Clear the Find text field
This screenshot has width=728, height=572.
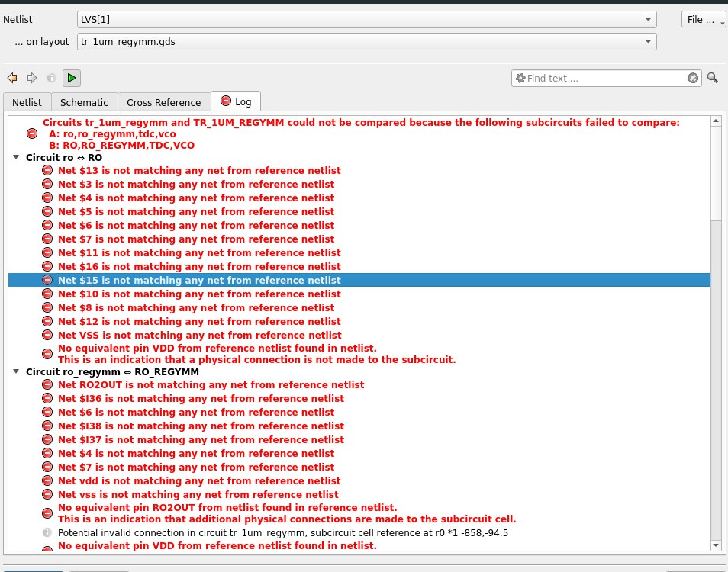[x=693, y=78]
